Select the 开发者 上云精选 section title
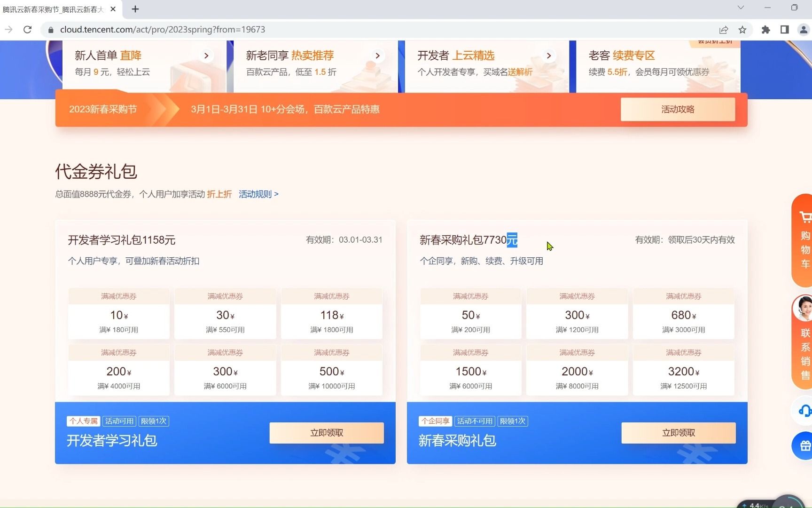Screen dimensions: 812x508 (456, 56)
